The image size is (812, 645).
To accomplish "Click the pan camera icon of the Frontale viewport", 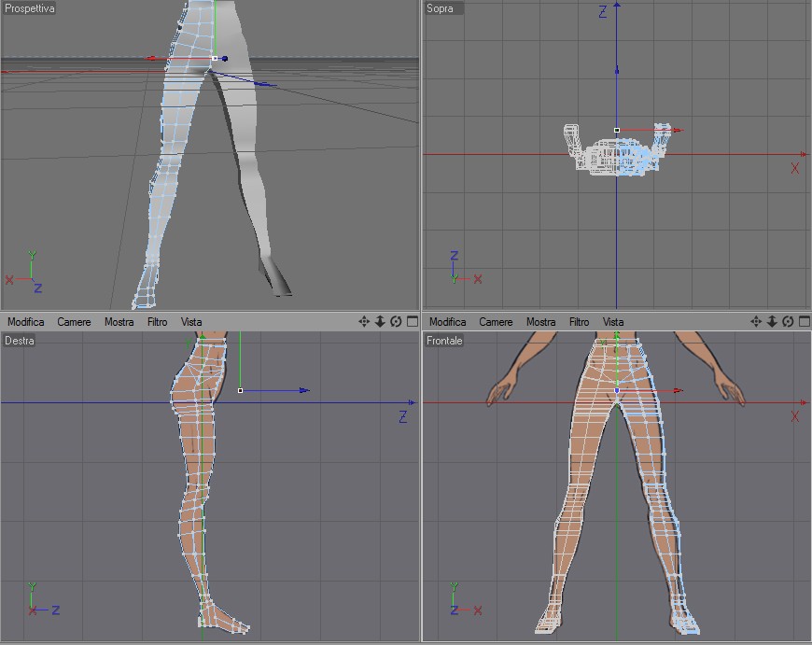I will point(756,321).
